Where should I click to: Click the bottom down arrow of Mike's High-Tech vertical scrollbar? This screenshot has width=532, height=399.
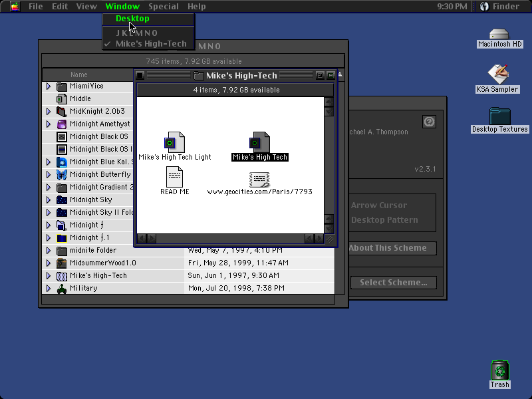[329, 228]
